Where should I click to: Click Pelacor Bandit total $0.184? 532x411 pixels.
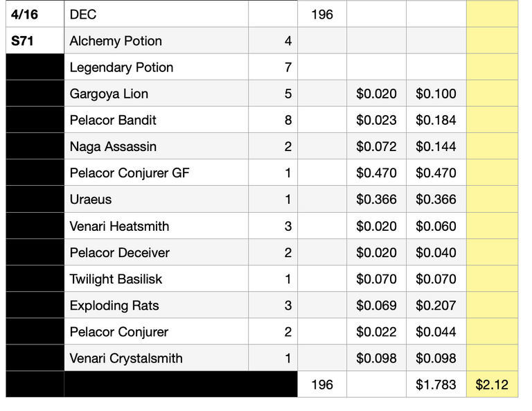[436, 120]
